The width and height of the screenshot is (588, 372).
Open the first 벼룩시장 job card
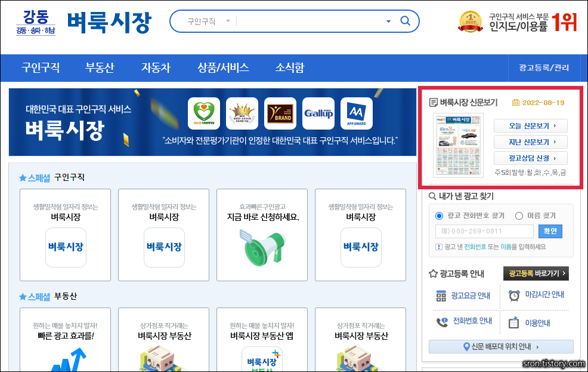click(65, 235)
